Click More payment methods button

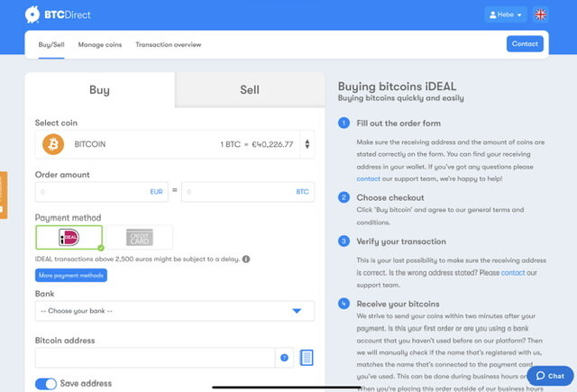[x=71, y=276]
